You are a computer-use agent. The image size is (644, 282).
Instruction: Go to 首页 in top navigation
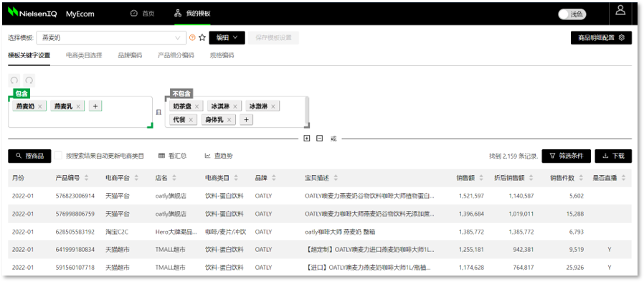point(143,14)
